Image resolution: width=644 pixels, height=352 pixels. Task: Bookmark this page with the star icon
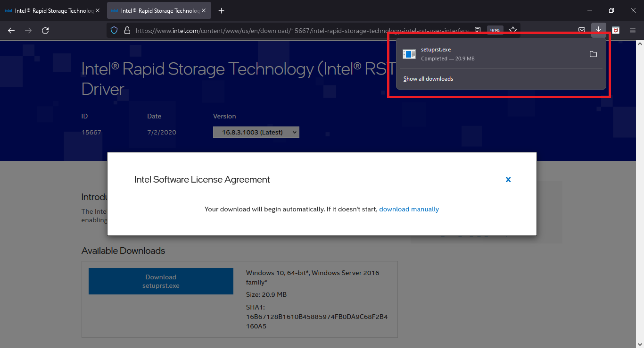tap(513, 30)
